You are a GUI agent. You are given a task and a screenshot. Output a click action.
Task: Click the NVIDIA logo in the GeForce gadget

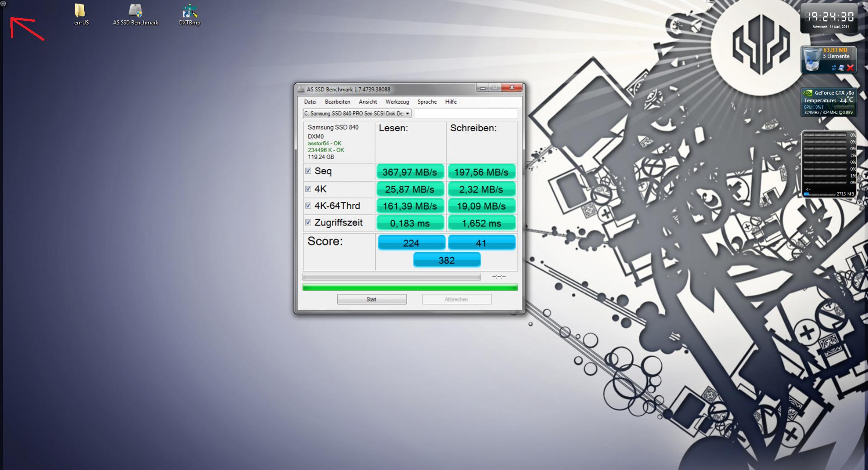pos(807,93)
